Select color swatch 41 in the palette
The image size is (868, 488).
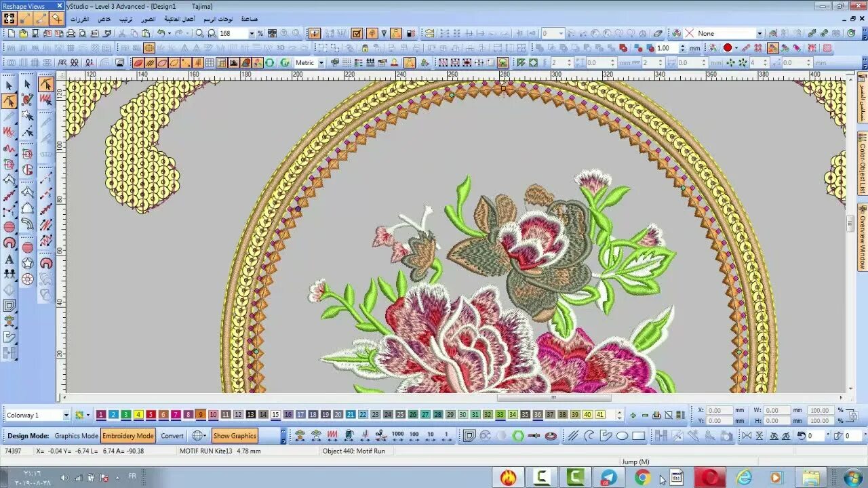point(599,415)
